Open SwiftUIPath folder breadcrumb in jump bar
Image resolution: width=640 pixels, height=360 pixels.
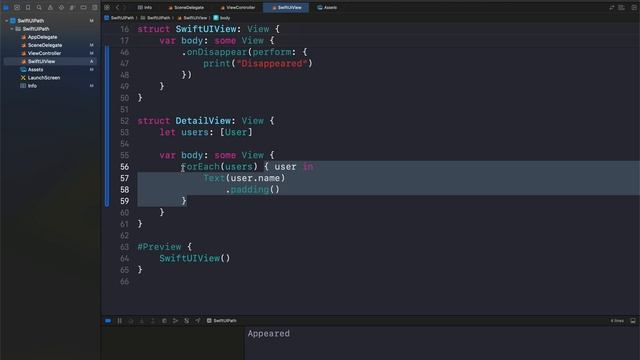(x=155, y=18)
